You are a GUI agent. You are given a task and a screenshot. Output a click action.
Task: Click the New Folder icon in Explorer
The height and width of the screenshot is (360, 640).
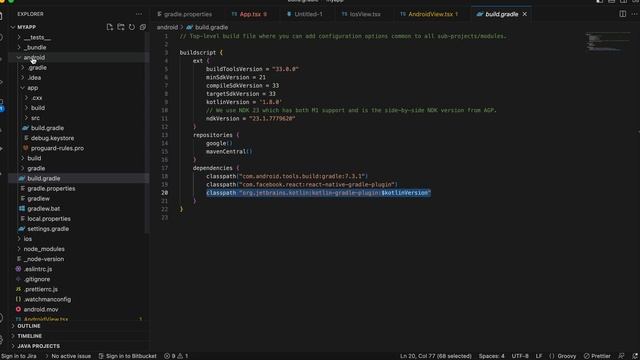click(x=121, y=27)
